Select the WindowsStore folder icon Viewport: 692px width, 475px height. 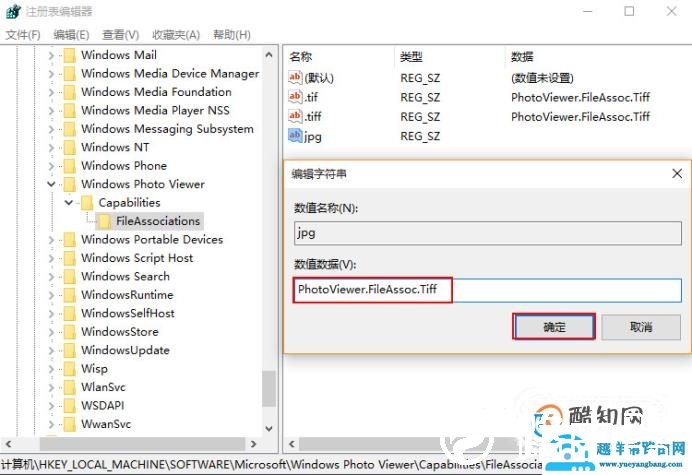point(69,332)
